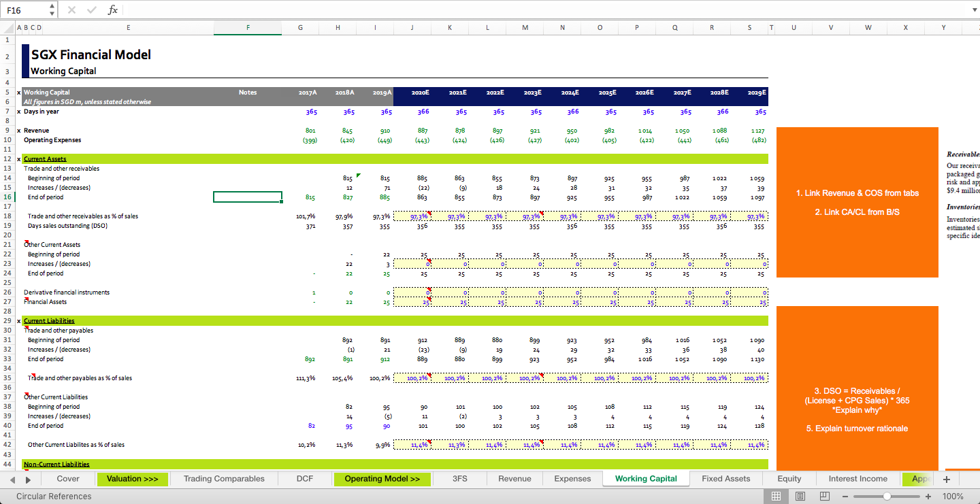The height and width of the screenshot is (504, 980).
Task: Select Trade and other payables as % of sales
Action: click(x=80, y=378)
